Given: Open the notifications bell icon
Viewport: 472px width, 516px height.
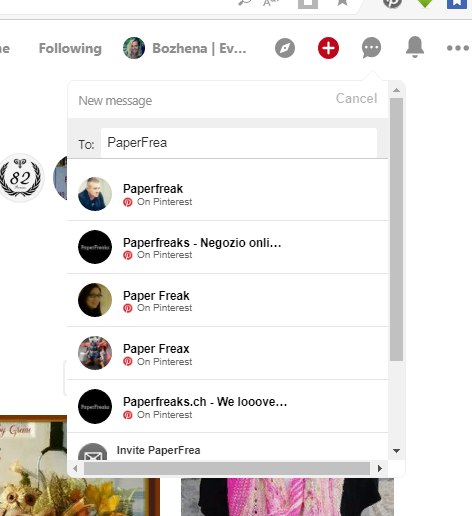Looking at the screenshot, I should pos(415,47).
